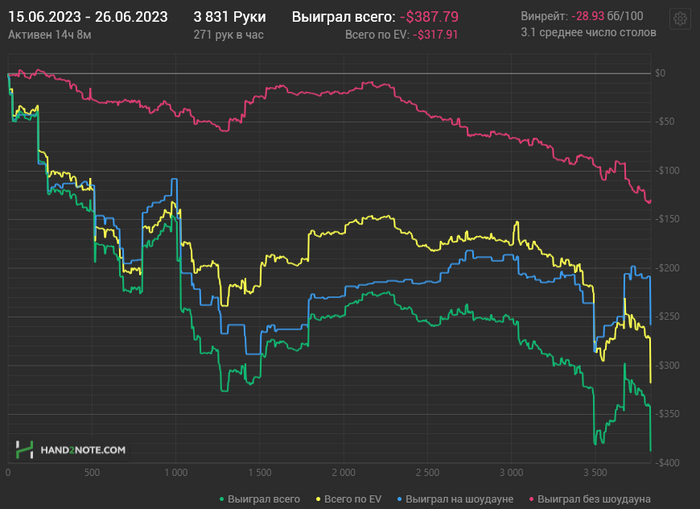Open the chart settings gear icon
Image resolution: width=700 pixels, height=509 pixels.
(x=680, y=19)
